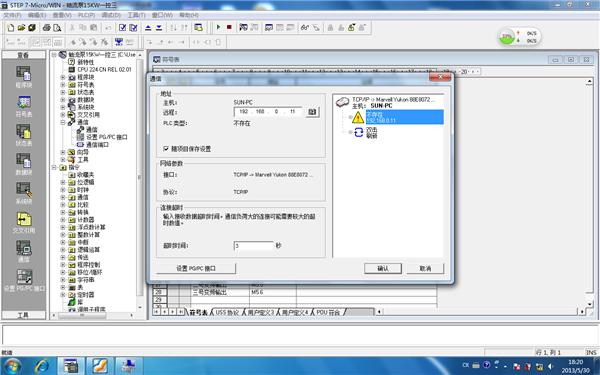
Task: Expand the 状态表 tree node
Action: coord(63,92)
